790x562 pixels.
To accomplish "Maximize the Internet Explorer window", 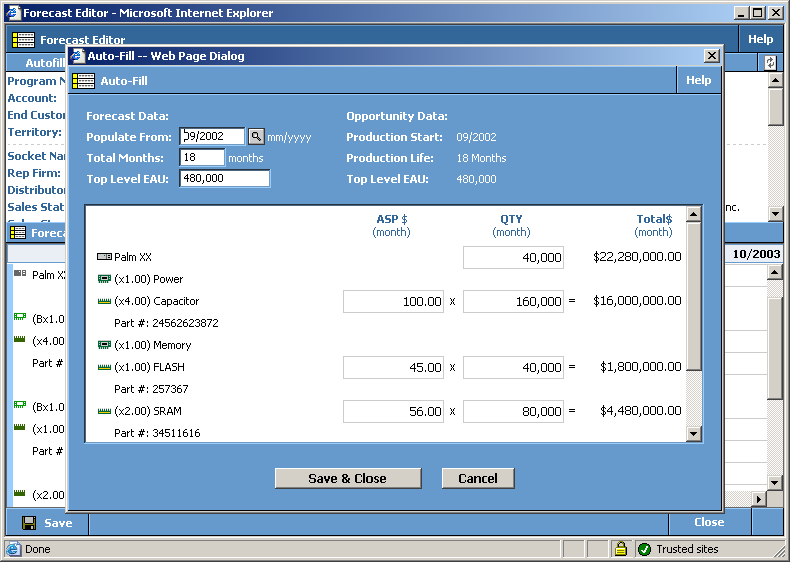I will pyautogui.click(x=757, y=13).
